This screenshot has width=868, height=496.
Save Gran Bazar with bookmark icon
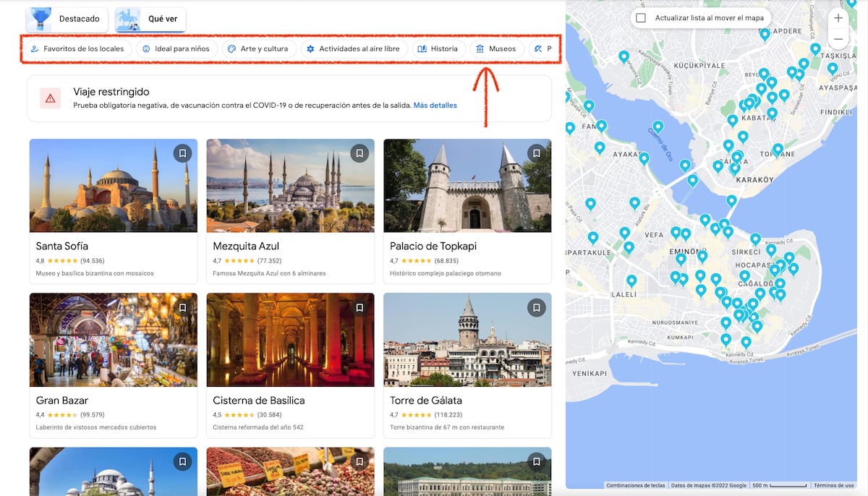pos(182,307)
